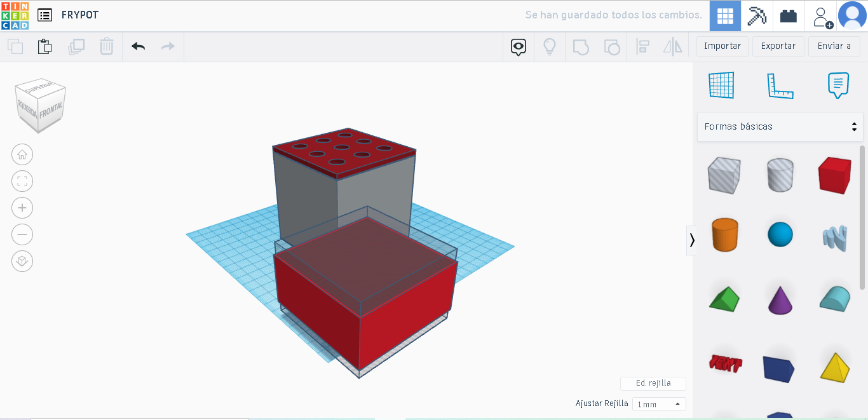Select the Workplane tool icon
This screenshot has width=868, height=420.
point(721,85)
